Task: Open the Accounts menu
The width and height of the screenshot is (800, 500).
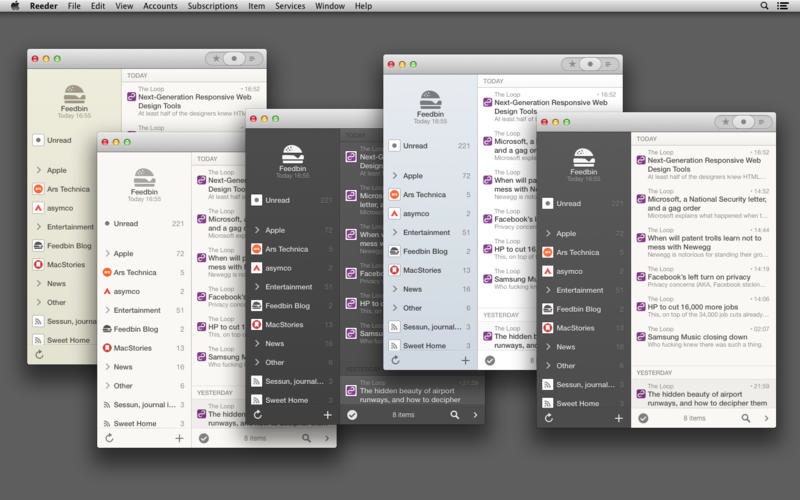Action: pos(160,6)
